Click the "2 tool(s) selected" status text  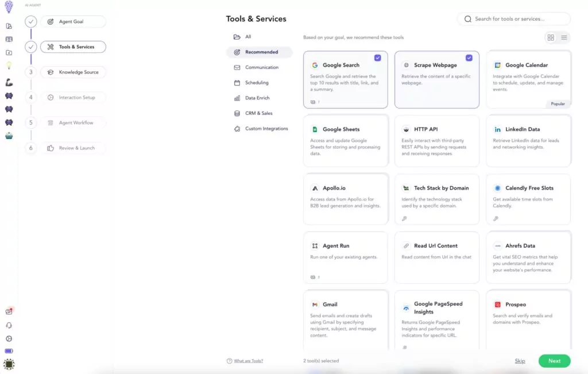click(321, 361)
